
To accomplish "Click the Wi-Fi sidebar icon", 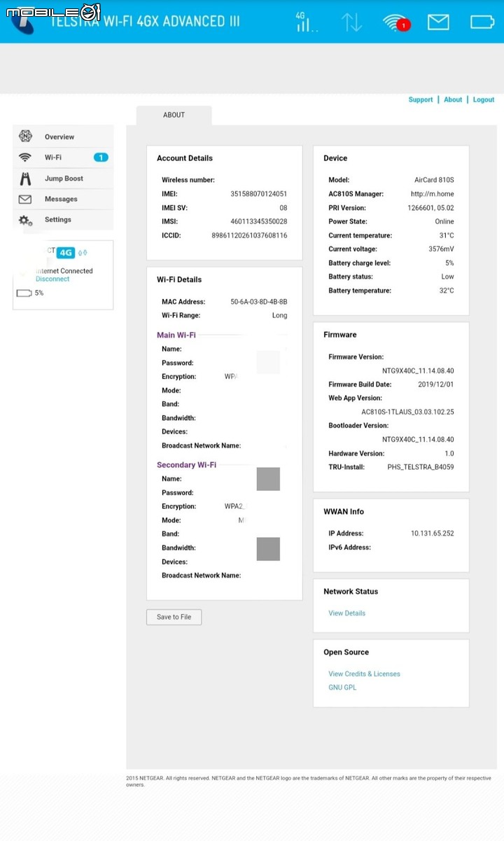I will [25, 158].
